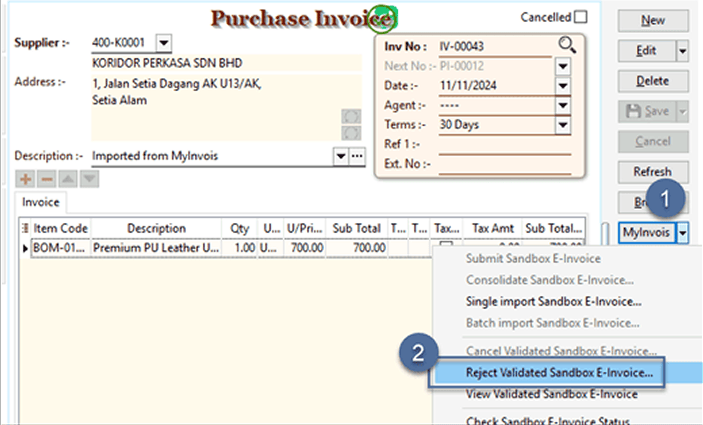Open the Terms dropdown
This screenshot has width=703, height=425.
(x=563, y=125)
